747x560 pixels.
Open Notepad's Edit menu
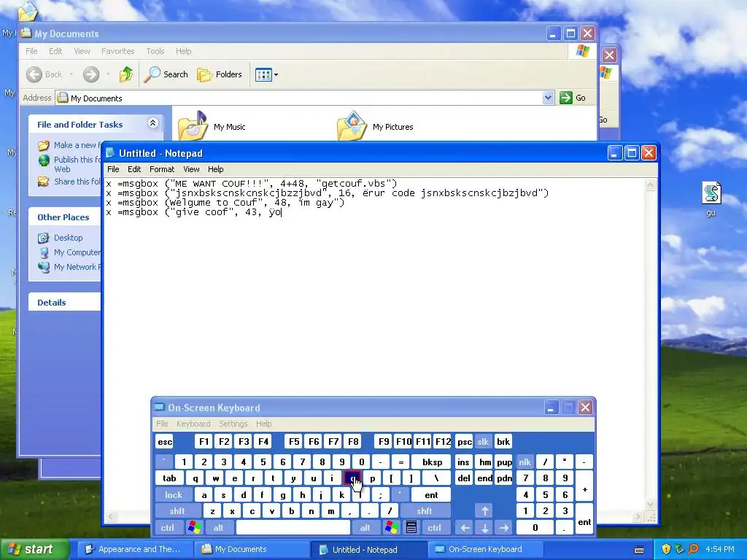pyautogui.click(x=134, y=169)
